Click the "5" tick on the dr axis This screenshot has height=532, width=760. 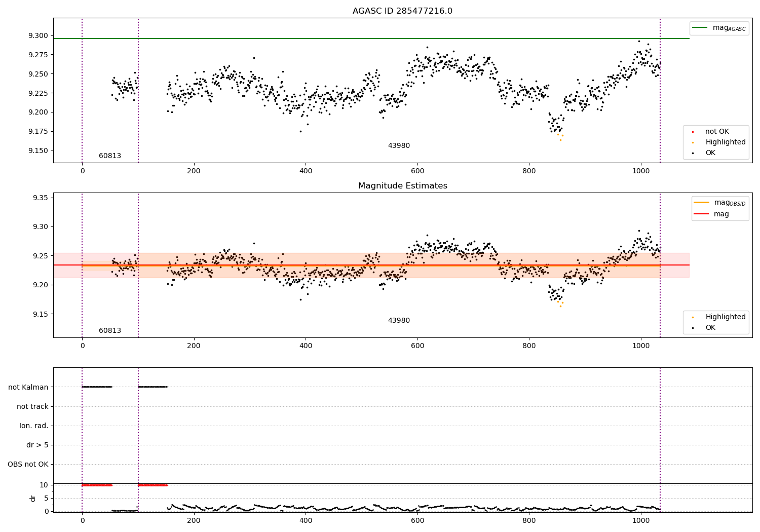coord(46,499)
